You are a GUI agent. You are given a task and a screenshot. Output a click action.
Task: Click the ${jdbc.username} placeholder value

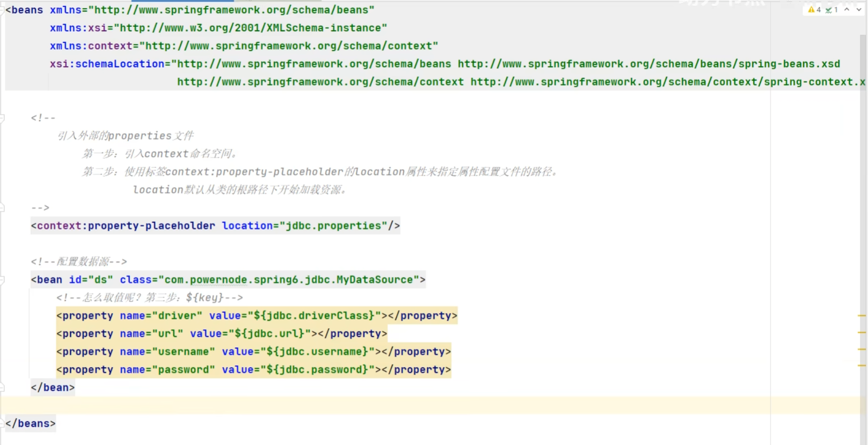[317, 351]
